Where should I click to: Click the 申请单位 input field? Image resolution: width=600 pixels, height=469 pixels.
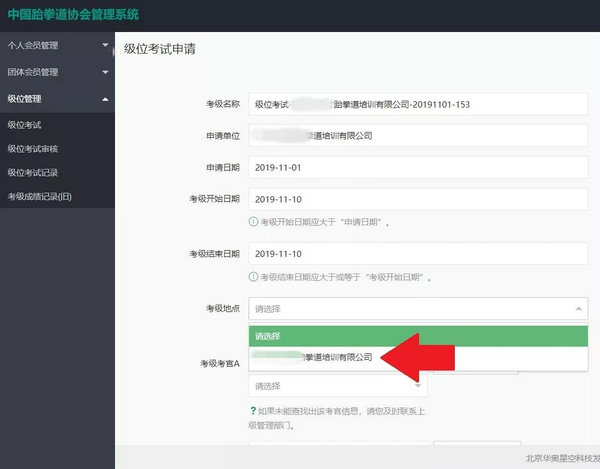tap(418, 135)
